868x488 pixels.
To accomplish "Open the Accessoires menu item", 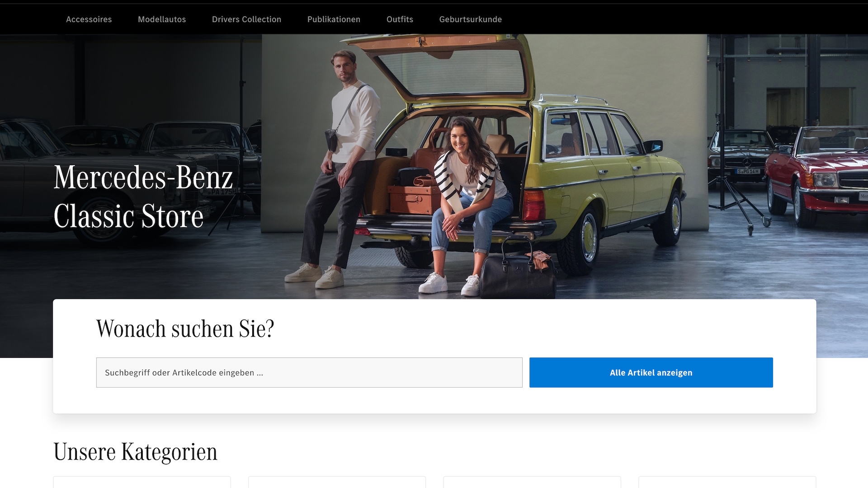I will (x=89, y=19).
